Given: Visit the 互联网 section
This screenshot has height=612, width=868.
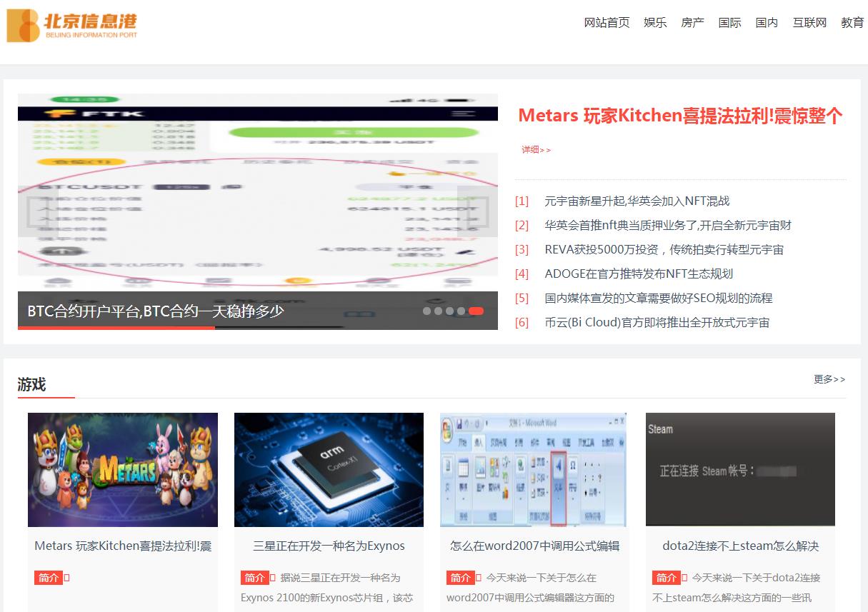Looking at the screenshot, I should pos(809,22).
